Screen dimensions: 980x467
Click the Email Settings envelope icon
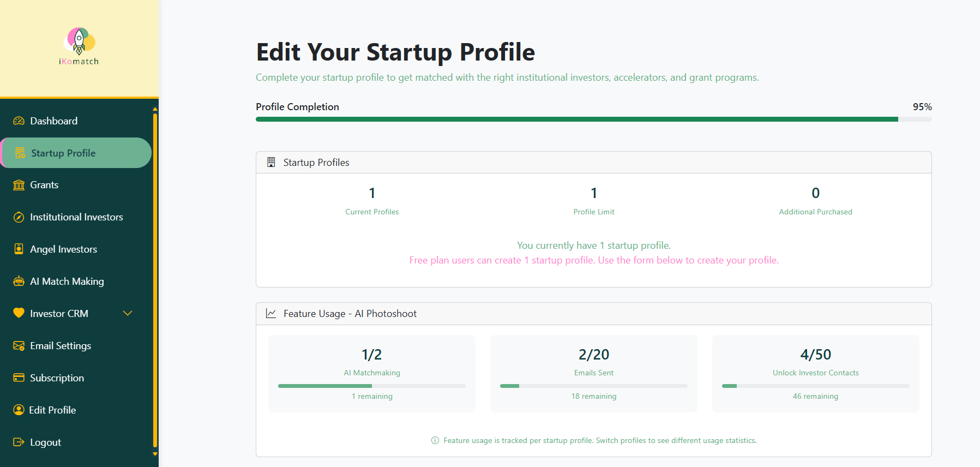click(x=19, y=346)
